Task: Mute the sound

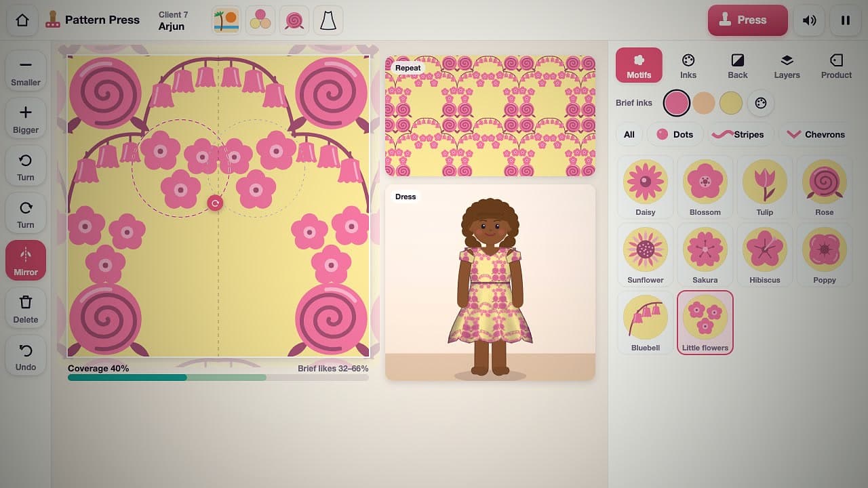Action: pyautogui.click(x=809, y=20)
